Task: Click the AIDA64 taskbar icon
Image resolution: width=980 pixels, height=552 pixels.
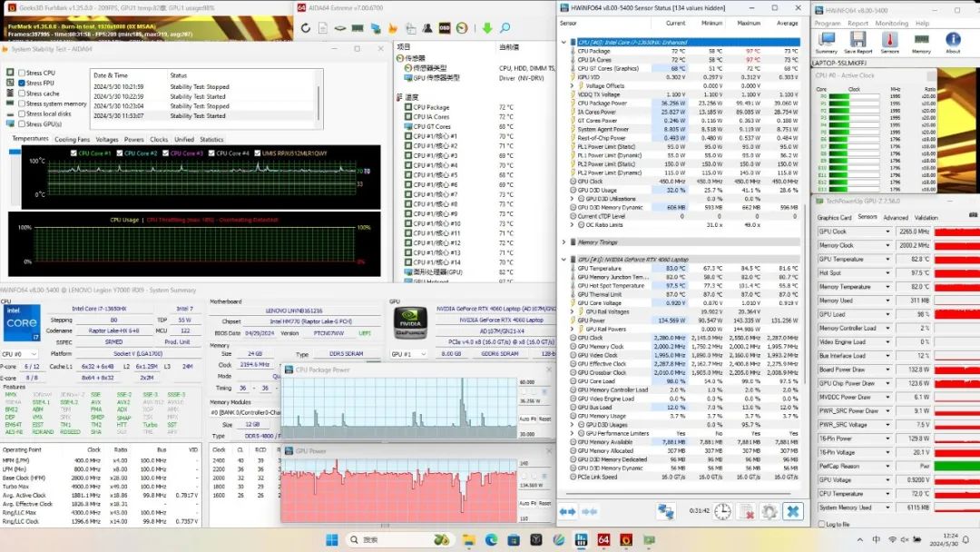Action: tap(603, 539)
